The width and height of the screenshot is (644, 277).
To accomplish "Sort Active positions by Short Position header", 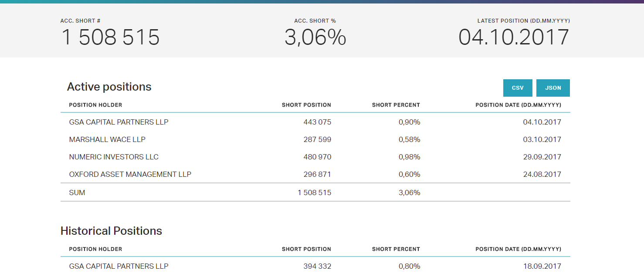I will point(306,105).
